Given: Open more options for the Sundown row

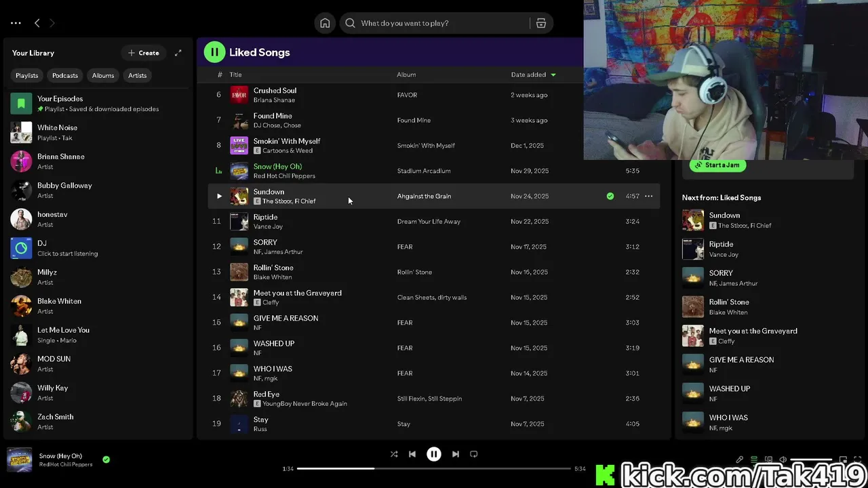Looking at the screenshot, I should (648, 196).
